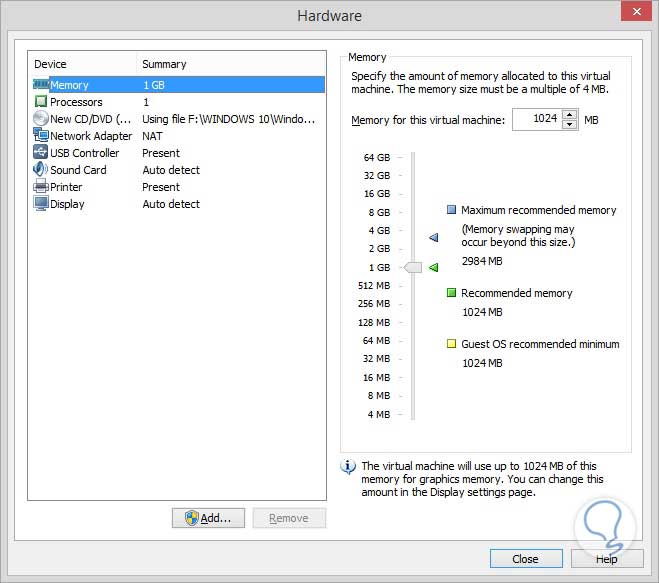Click the 4 MB slider label
Viewport: 659px width, 583px height.
pos(379,414)
